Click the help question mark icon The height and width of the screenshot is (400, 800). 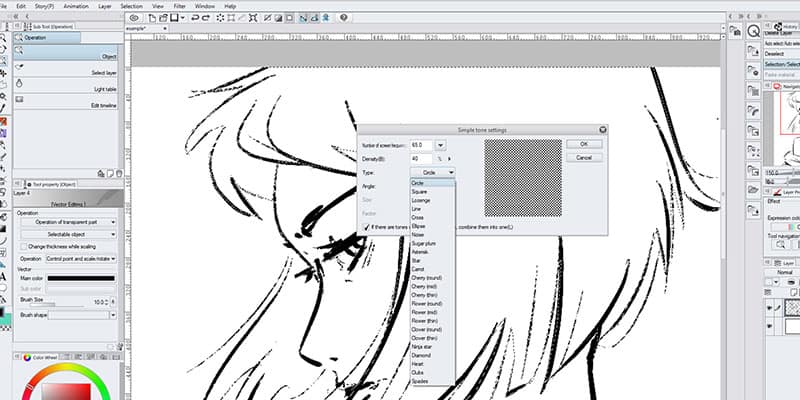[x=343, y=18]
